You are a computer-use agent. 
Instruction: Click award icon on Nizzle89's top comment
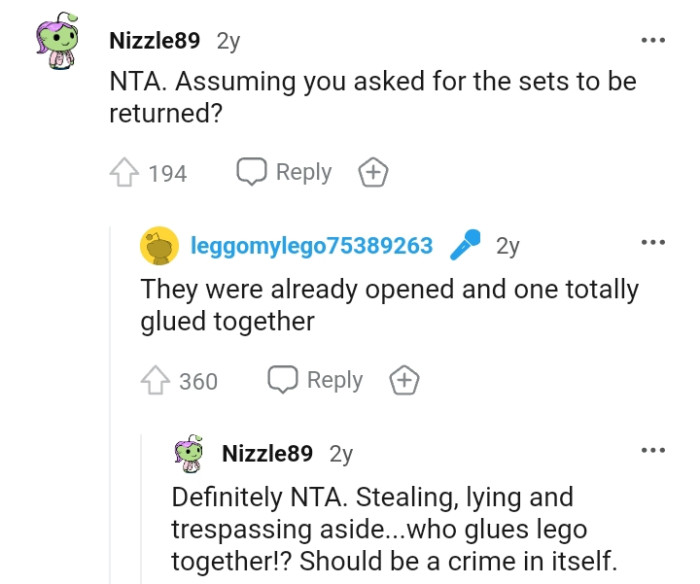pos(373,173)
